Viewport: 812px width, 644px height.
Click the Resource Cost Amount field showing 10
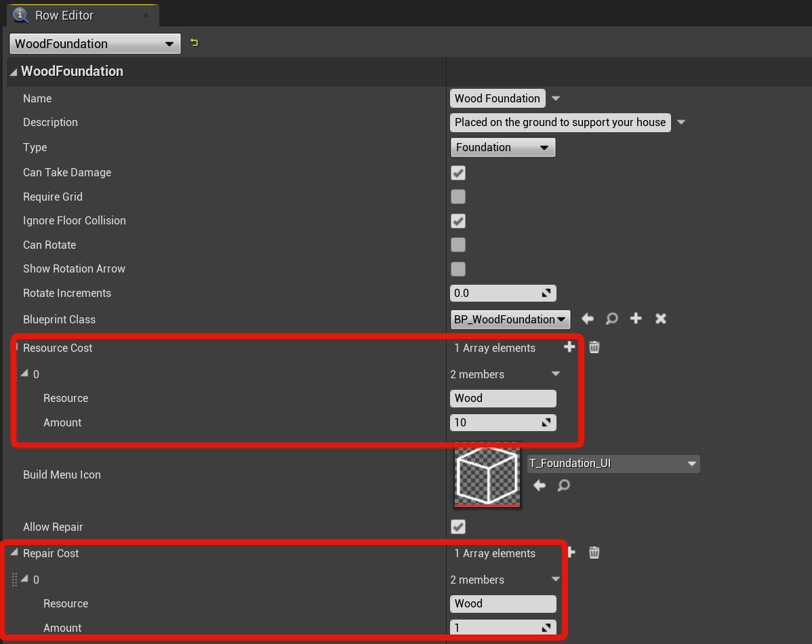[496, 422]
